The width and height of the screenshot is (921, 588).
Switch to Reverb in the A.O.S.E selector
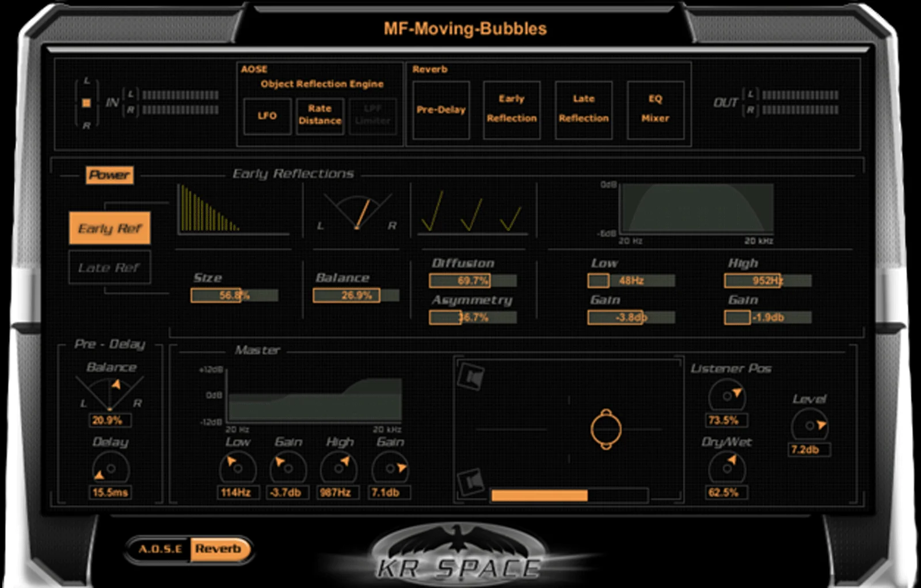point(218,549)
